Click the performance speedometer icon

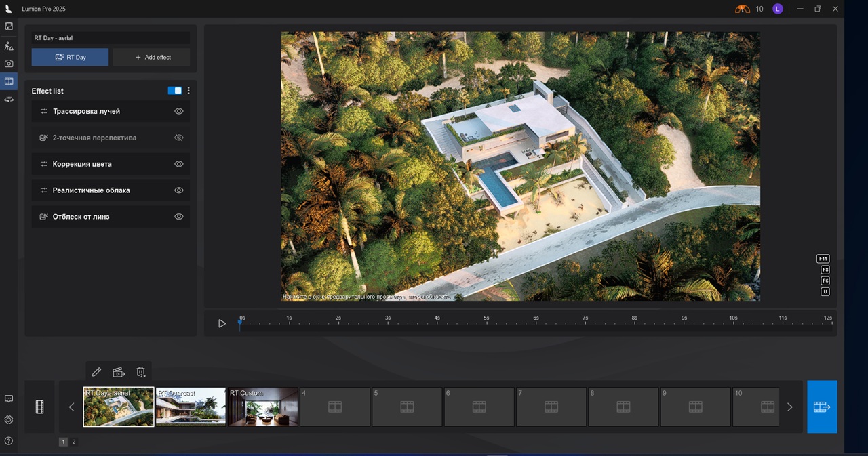click(x=743, y=9)
